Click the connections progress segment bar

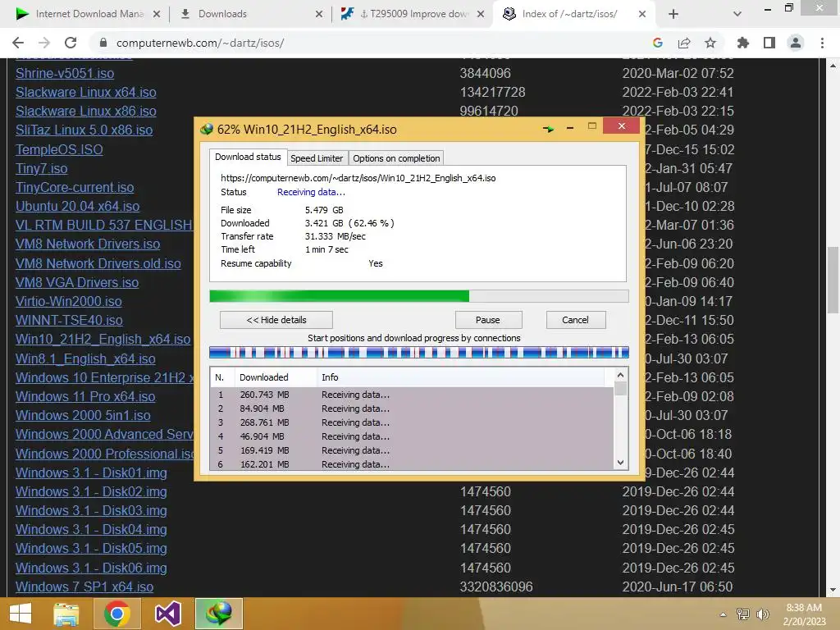(x=419, y=353)
